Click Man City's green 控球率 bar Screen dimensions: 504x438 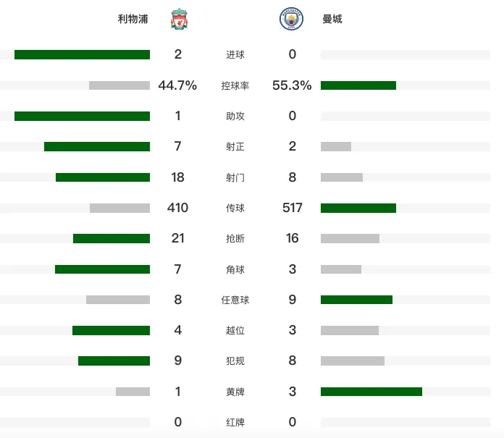(358, 85)
